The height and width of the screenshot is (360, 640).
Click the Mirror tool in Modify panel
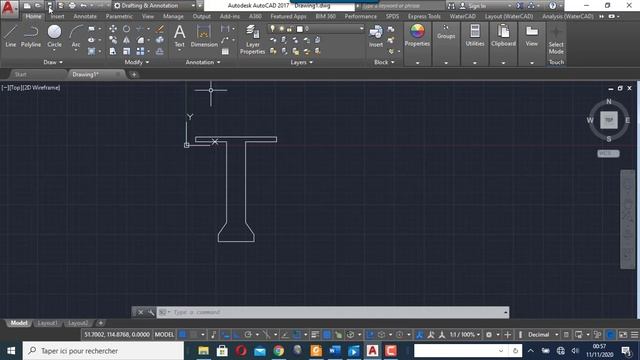127,40
